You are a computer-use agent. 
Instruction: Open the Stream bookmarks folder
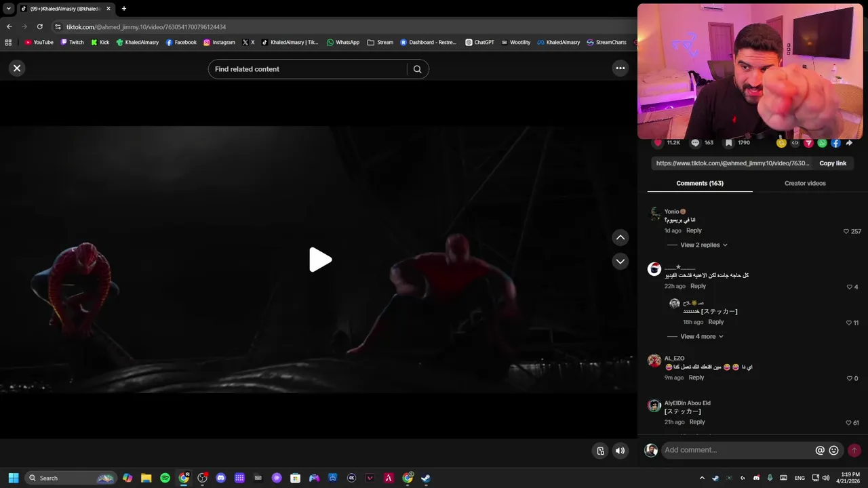click(380, 42)
